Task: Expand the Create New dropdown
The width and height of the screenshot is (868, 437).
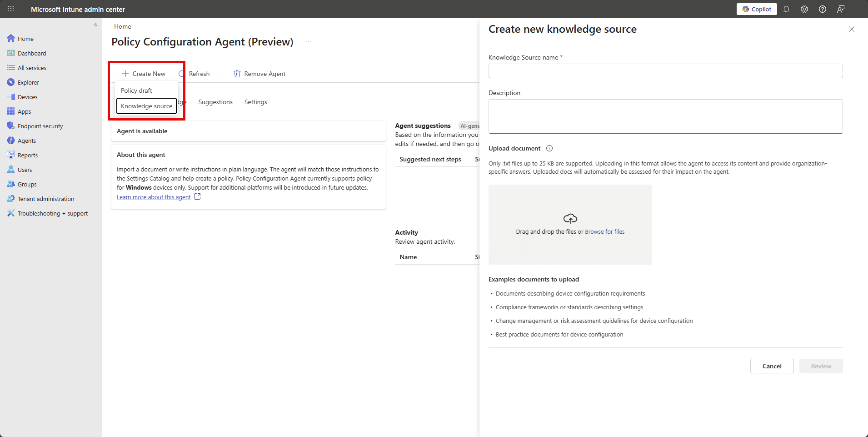Action: [x=144, y=74]
